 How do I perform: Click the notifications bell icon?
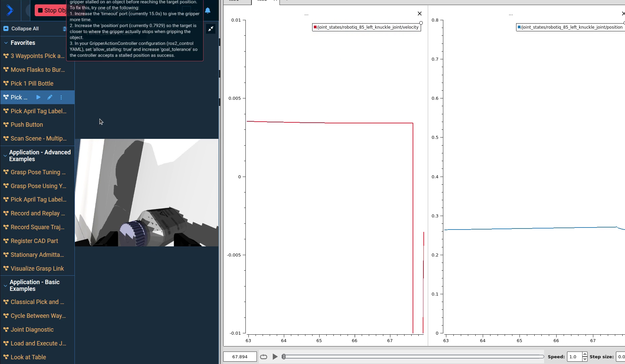click(x=208, y=10)
